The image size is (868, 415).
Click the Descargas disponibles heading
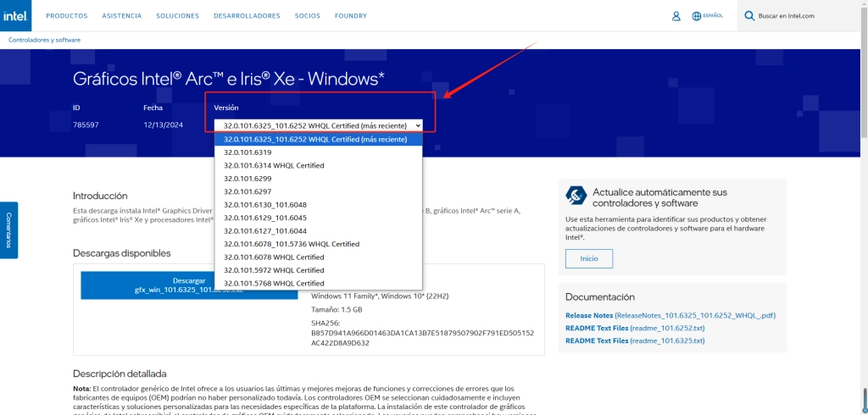pos(122,253)
